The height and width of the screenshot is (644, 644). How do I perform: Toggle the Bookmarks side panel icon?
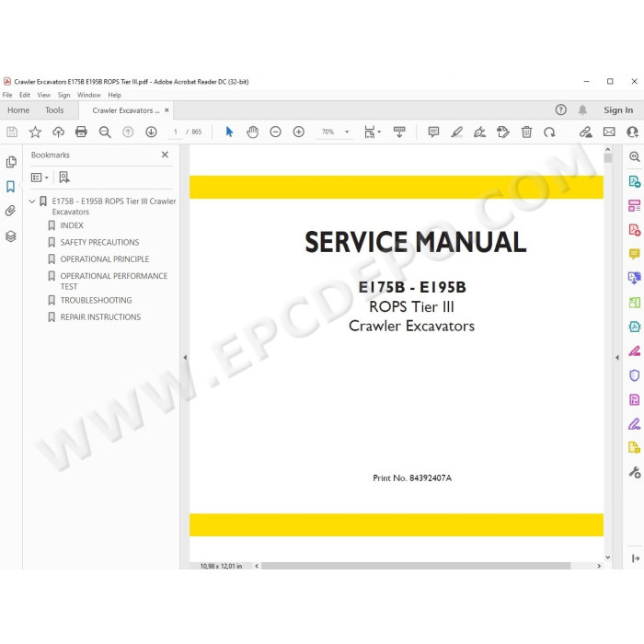coord(11,187)
